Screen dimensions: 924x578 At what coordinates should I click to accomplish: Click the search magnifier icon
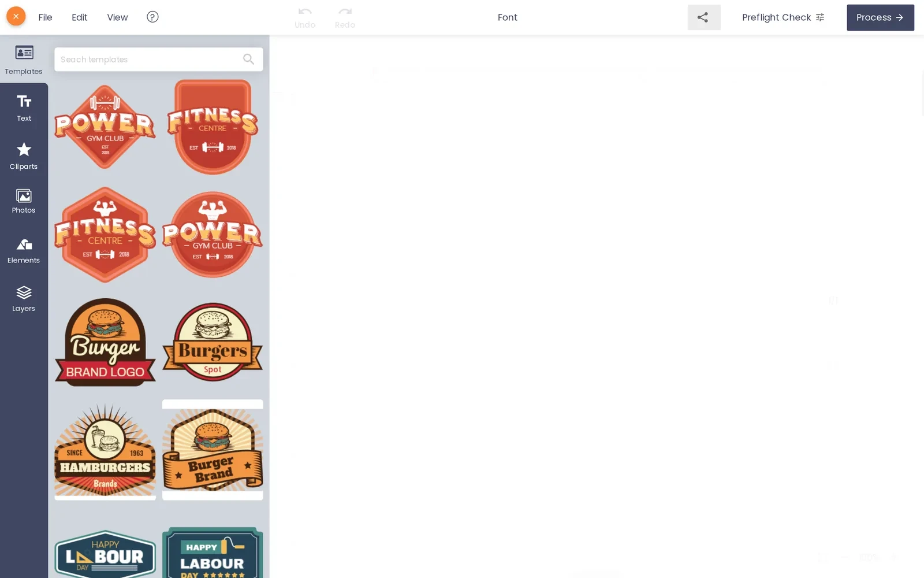click(248, 59)
